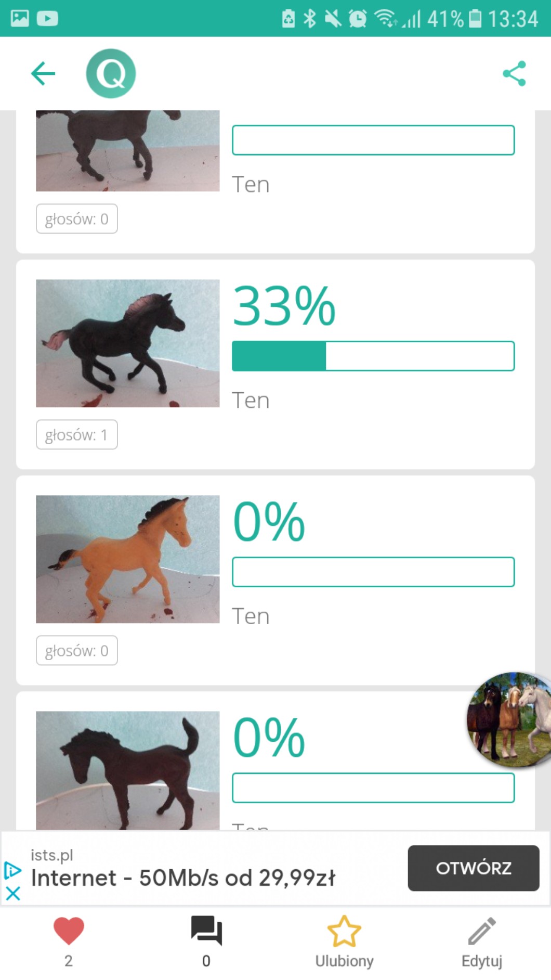Image resolution: width=551 pixels, height=980 pixels.
Task: Open the ad info triangle icon
Action: point(12,870)
